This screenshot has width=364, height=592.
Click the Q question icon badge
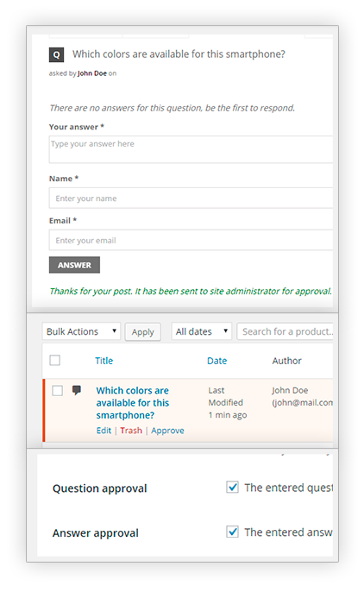click(x=56, y=54)
